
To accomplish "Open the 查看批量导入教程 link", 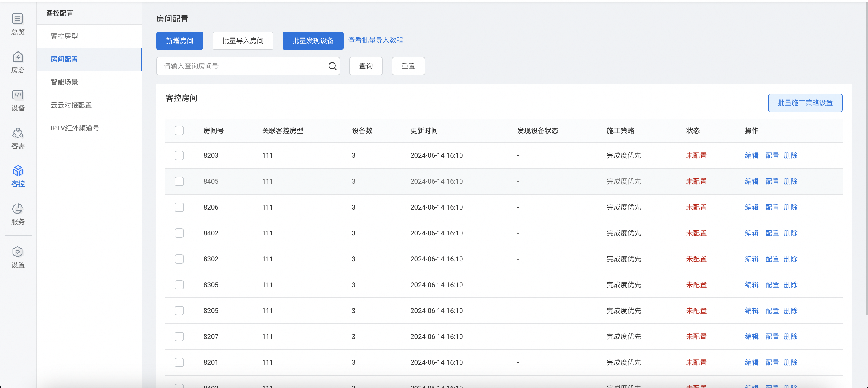I will pyautogui.click(x=375, y=41).
